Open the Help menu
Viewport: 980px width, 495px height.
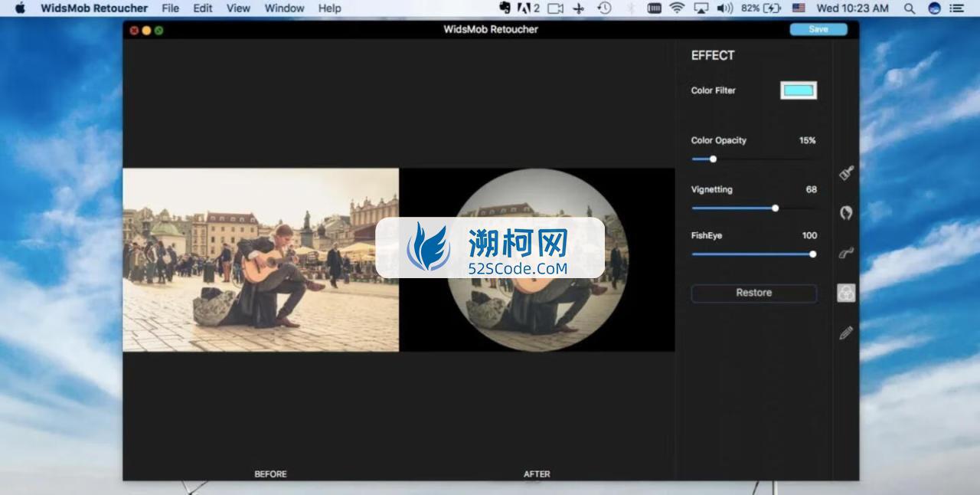tap(329, 8)
